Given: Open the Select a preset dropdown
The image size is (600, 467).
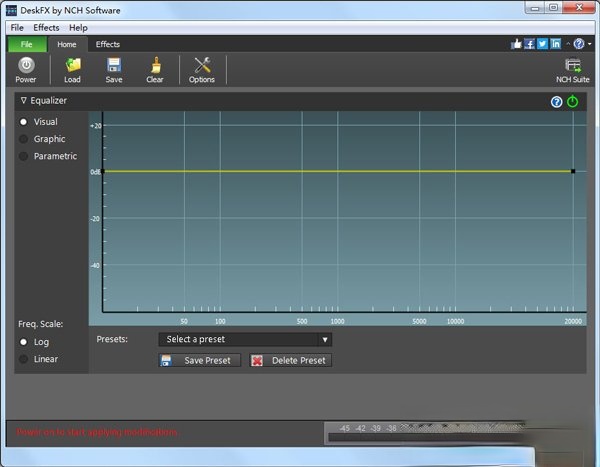Looking at the screenshot, I should click(245, 340).
